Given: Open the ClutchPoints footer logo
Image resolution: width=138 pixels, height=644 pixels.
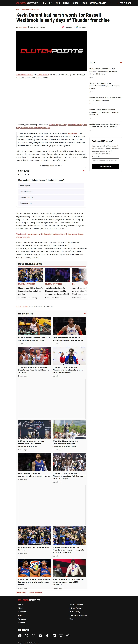Looking at the screenshot, I should pyautogui.click(x=29, y=600).
